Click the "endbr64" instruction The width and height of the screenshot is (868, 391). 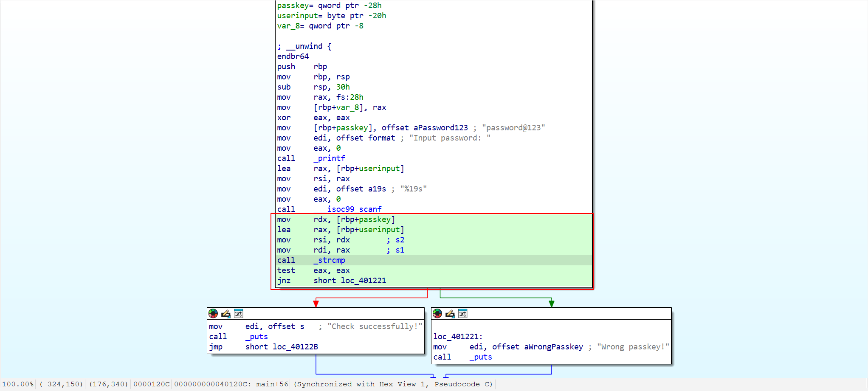pyautogui.click(x=293, y=56)
